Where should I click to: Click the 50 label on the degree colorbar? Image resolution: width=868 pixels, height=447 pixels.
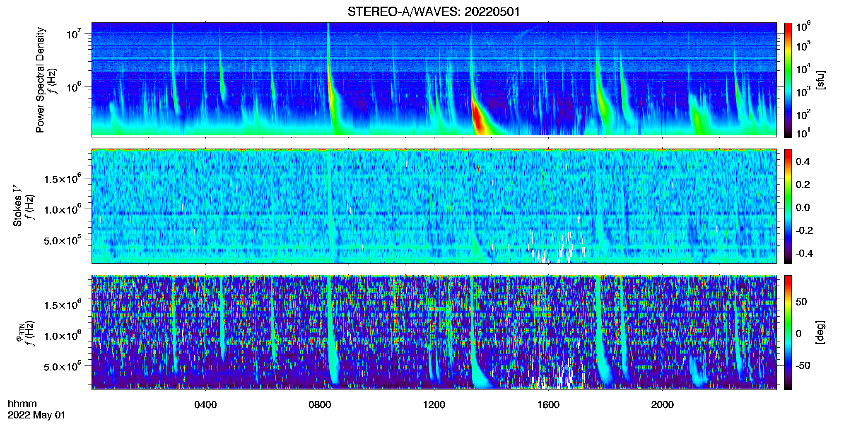(x=801, y=302)
